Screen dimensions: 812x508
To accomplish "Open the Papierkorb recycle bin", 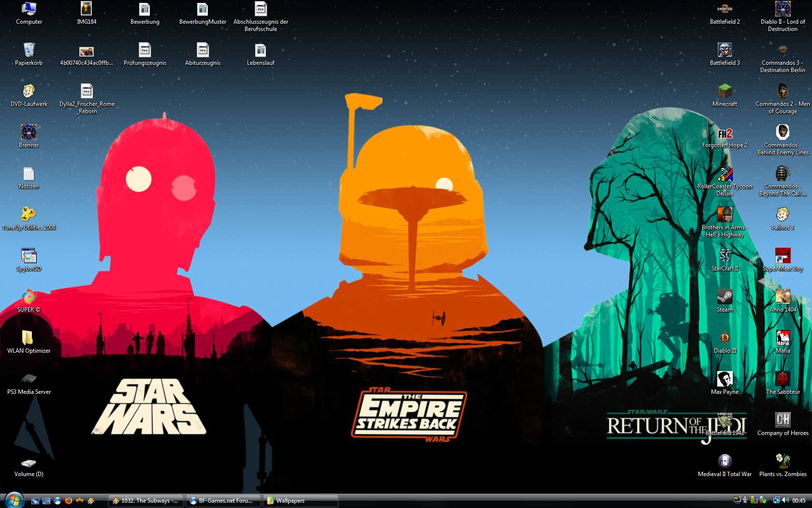I will [29, 55].
